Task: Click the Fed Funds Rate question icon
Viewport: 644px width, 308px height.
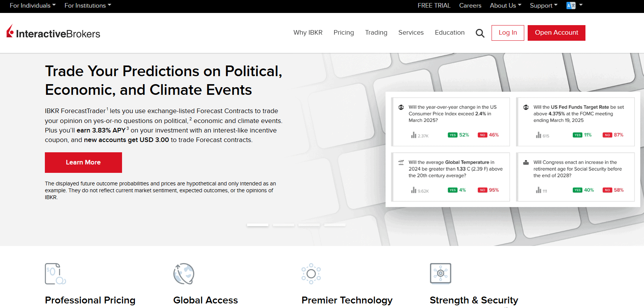Action: [526, 107]
